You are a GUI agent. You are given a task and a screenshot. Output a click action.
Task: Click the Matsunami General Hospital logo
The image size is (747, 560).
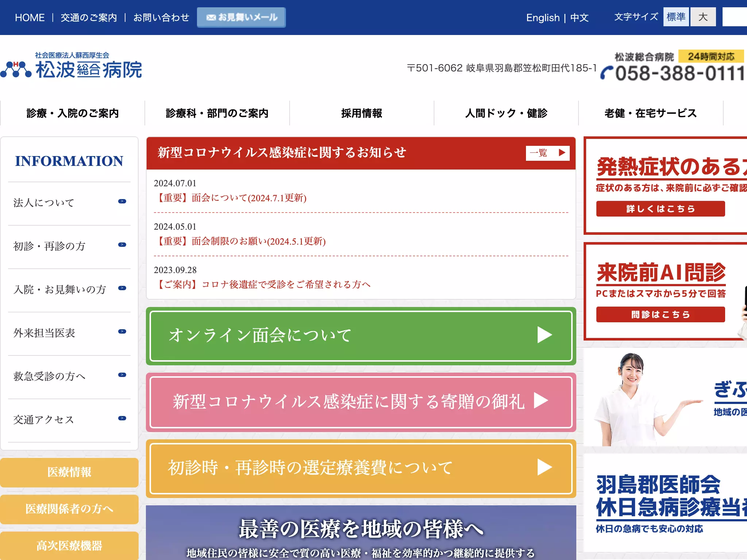pos(71,65)
